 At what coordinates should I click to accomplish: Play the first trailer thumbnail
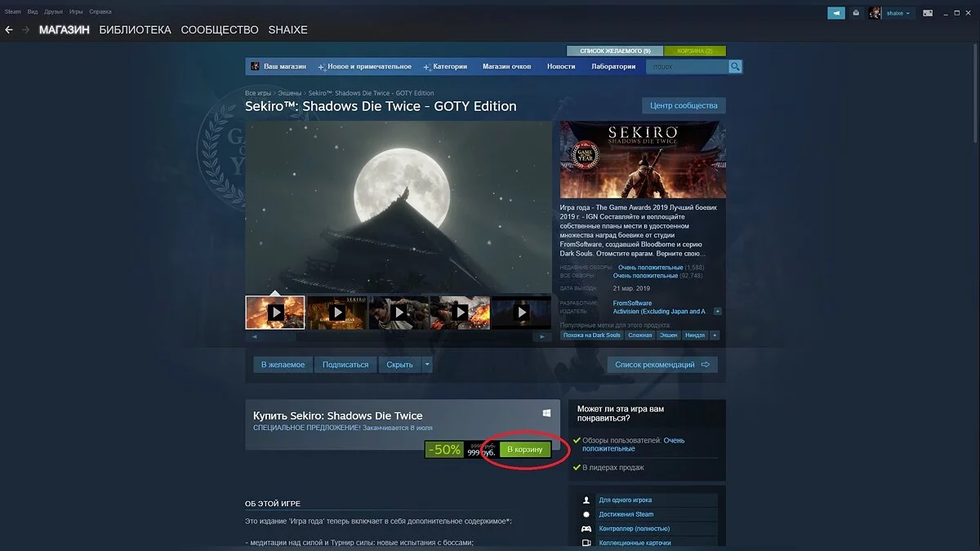275,312
